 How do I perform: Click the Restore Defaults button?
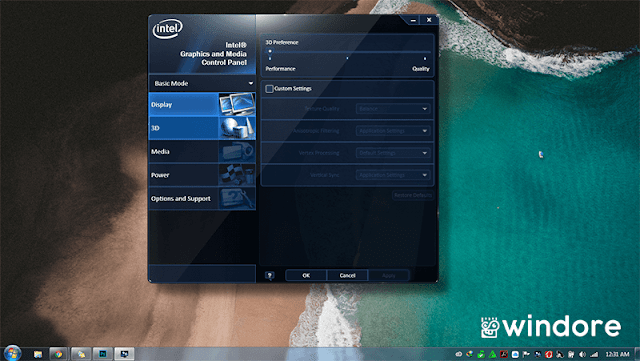coord(413,195)
